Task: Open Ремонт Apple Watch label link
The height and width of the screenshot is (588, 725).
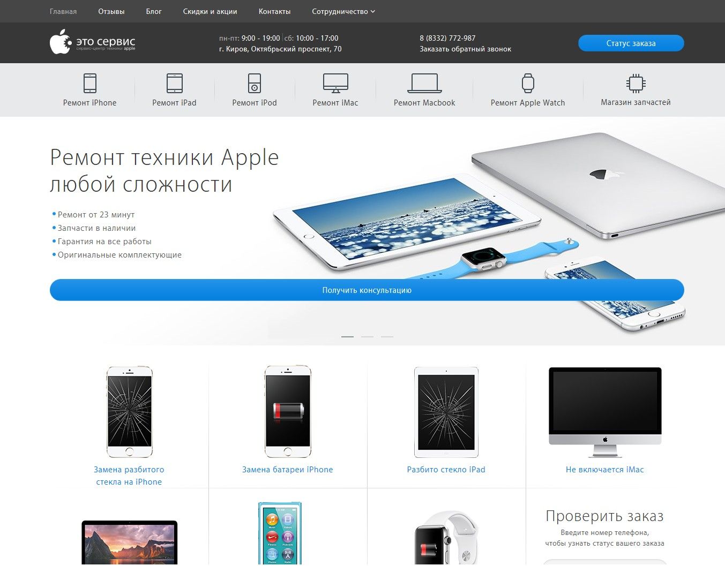Action: [x=528, y=103]
